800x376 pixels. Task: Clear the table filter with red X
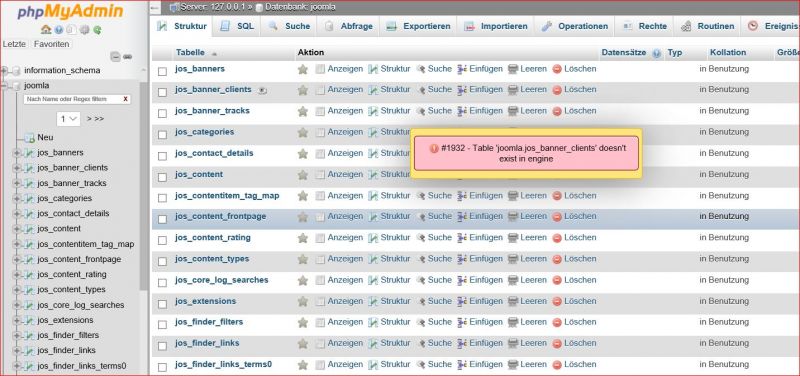coord(126,99)
